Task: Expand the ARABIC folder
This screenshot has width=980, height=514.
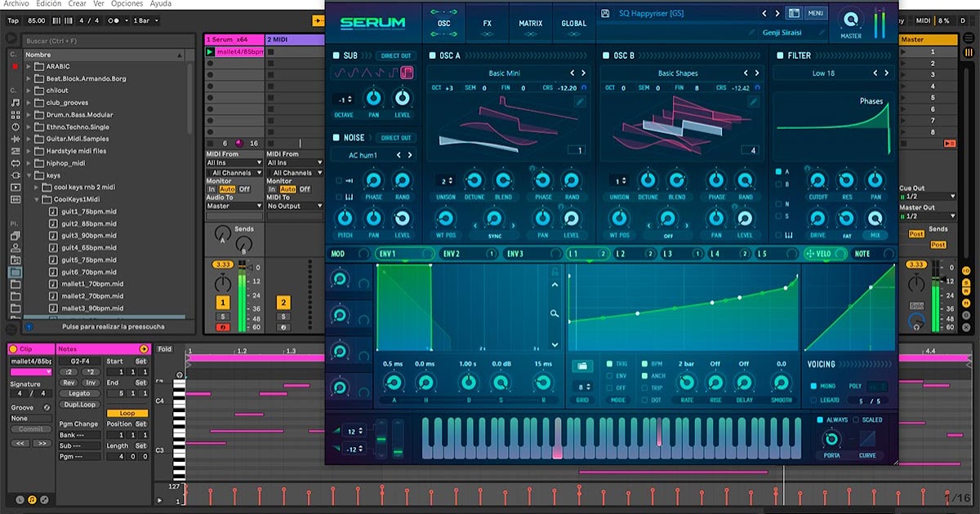Action: 29,66
